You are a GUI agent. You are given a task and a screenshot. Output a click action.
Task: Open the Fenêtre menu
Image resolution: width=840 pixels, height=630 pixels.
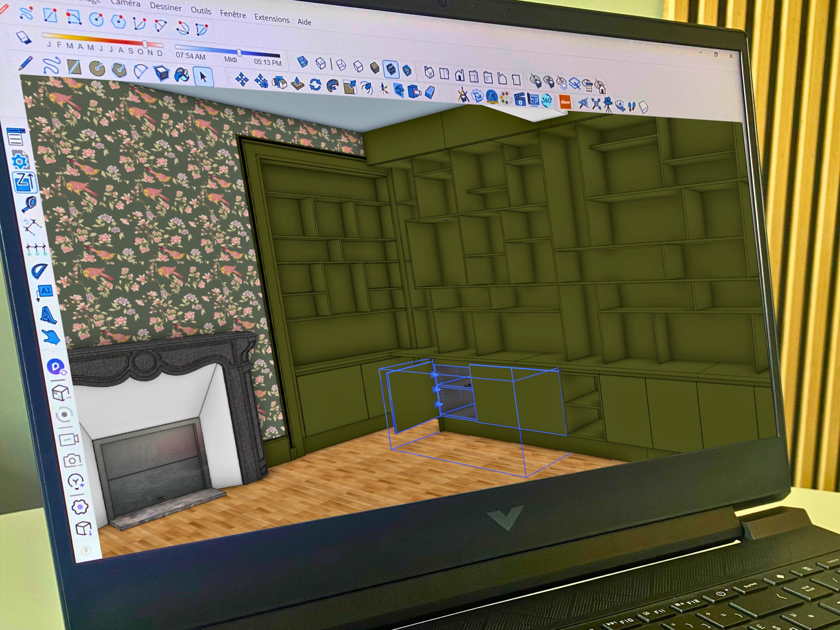pos(233,14)
